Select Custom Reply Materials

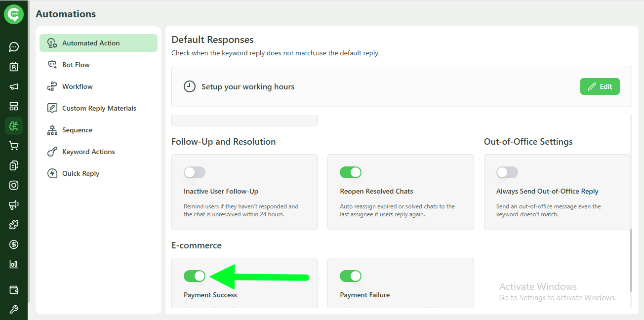(99, 108)
